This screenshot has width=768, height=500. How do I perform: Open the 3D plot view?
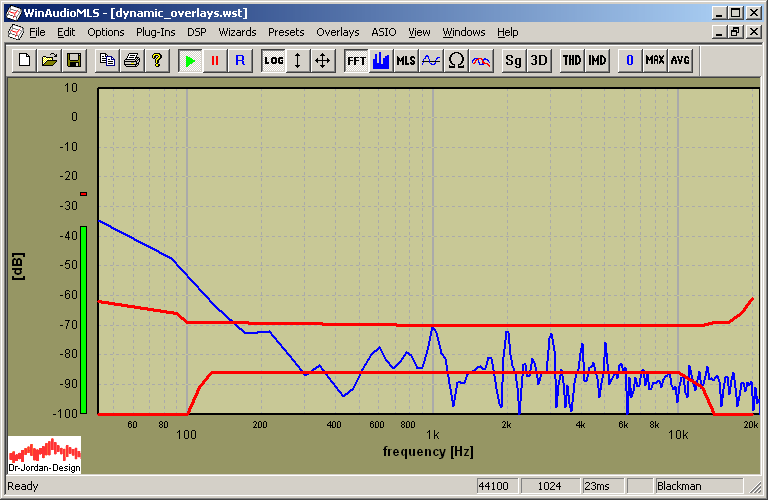tap(539, 60)
